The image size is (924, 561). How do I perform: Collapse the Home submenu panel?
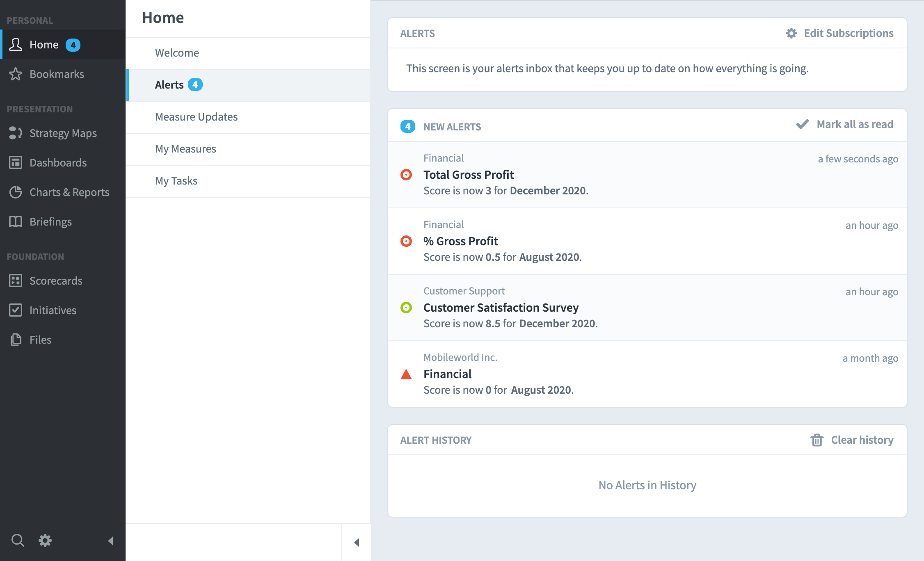[x=357, y=543]
